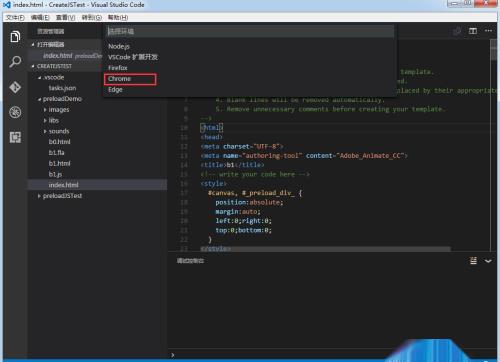Click the clear debug console icon
Viewport: 500px width, 362px height.
[473, 261]
